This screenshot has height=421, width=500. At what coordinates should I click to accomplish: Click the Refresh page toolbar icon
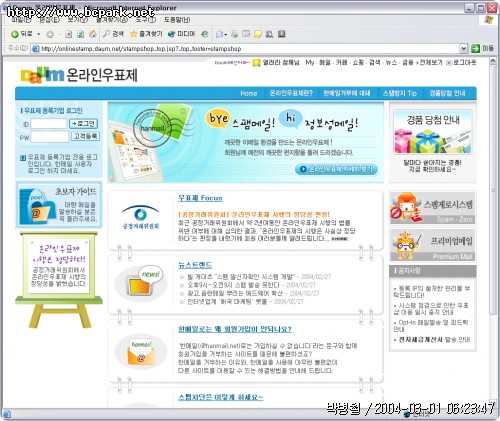(x=80, y=34)
